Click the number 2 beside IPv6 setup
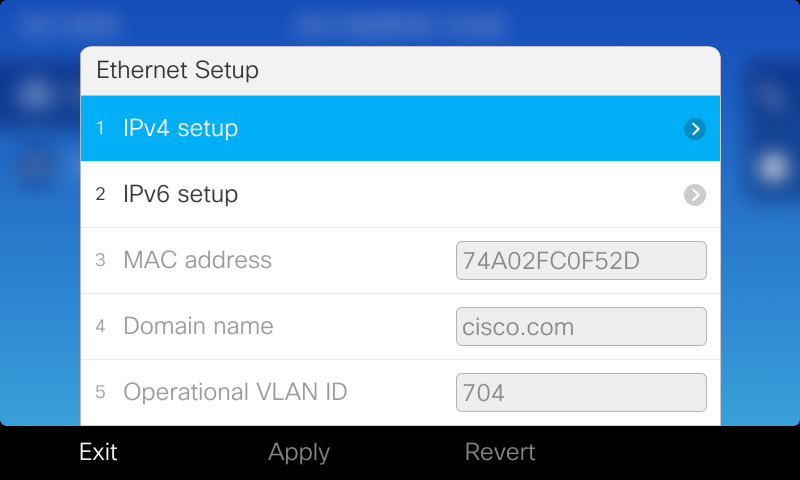Screen dimensions: 800x480 (x=101, y=194)
